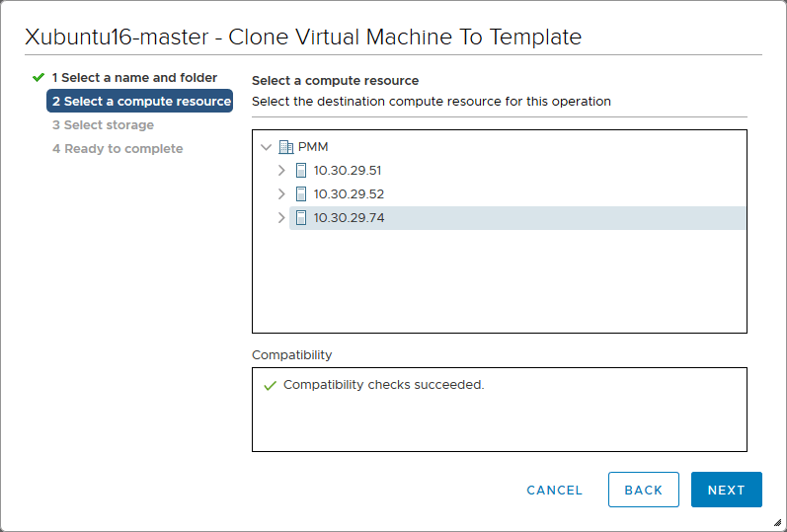Image resolution: width=787 pixels, height=532 pixels.
Task: Collapse the PMM datacenter tree node
Action: (266, 147)
